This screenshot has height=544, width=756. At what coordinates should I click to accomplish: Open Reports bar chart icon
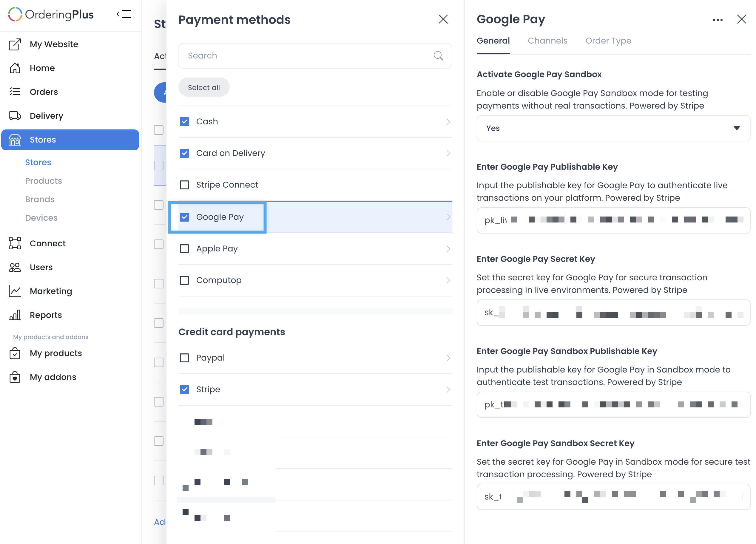click(15, 315)
